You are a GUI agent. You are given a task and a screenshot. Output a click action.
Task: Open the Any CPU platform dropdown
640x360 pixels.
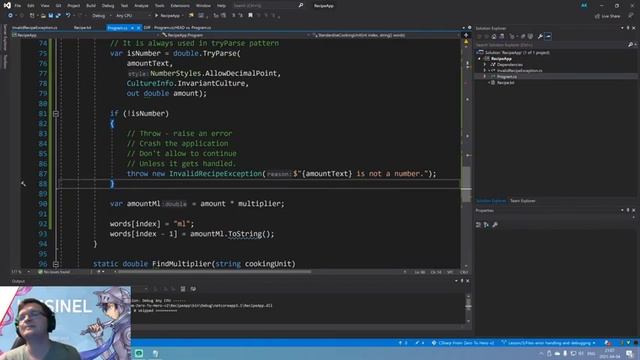pos(132,16)
